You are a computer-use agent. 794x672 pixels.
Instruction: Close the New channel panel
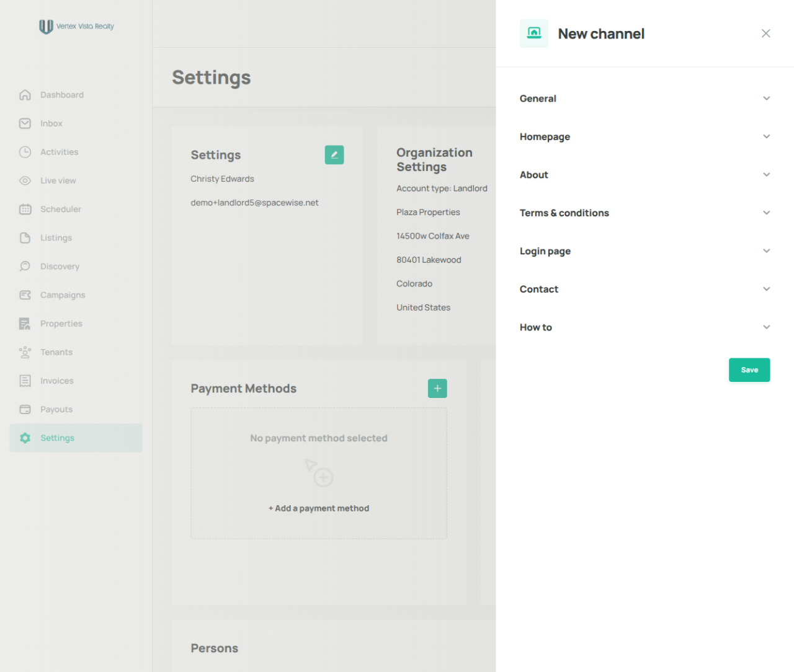click(x=766, y=33)
